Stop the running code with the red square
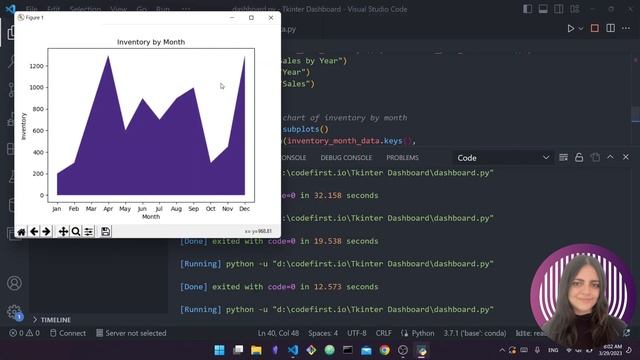640x360 pixels. [x=595, y=28]
